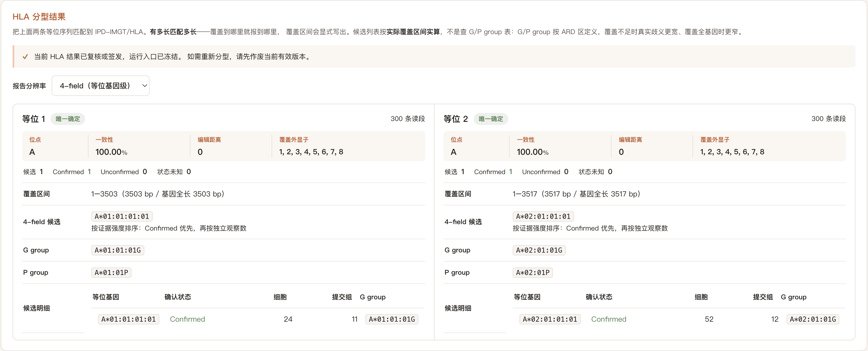Click 提交组 column header in 等位 2 table

[763, 297]
